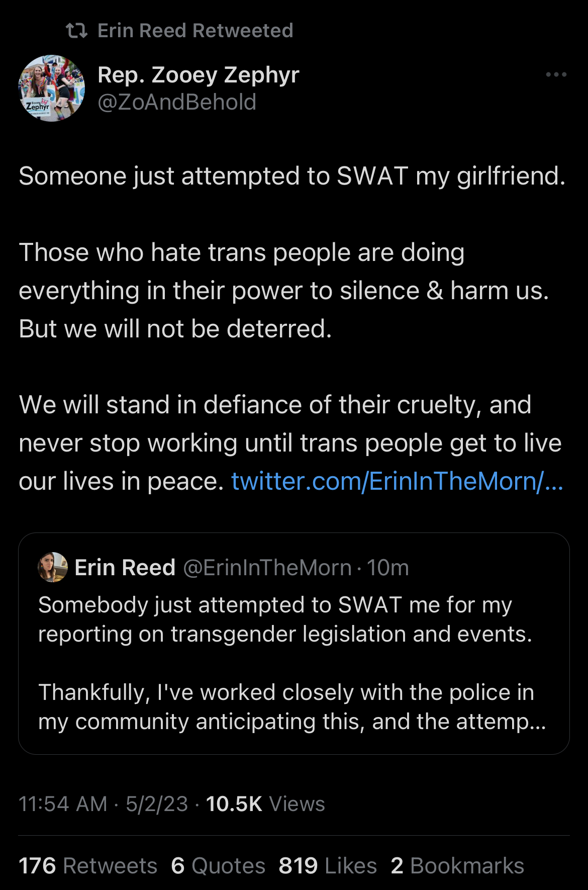
Task: Click the 10m timestamp on quoted tweet
Action: [x=387, y=568]
